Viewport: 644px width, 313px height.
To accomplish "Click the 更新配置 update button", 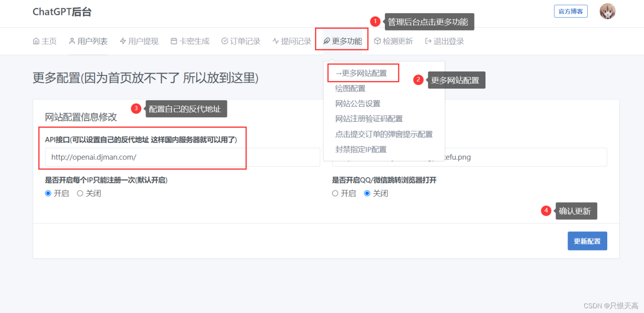I will pyautogui.click(x=587, y=241).
